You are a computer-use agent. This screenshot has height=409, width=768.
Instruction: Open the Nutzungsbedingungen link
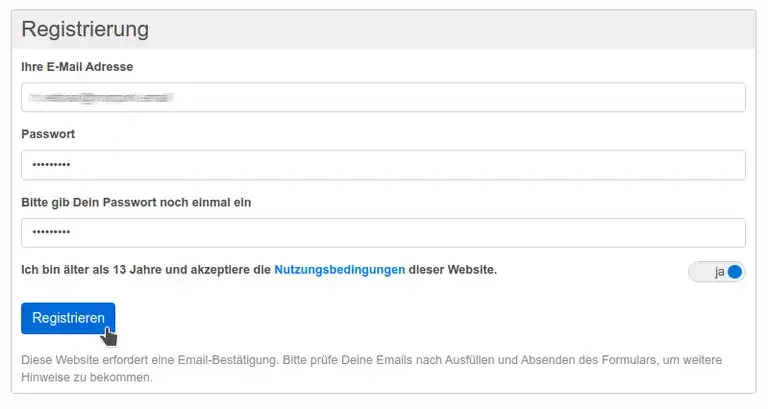click(x=339, y=270)
